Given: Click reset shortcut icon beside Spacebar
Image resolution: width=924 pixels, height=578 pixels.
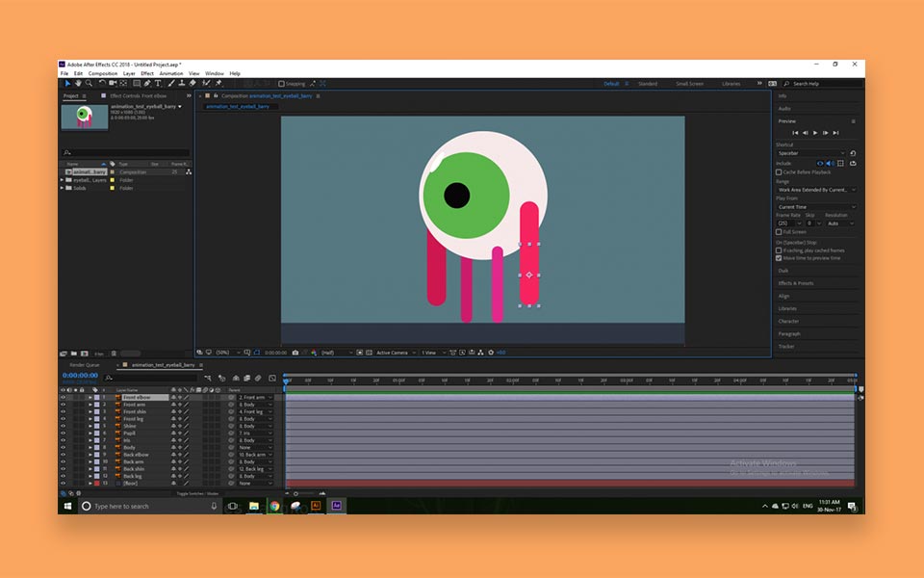Looking at the screenshot, I should click(x=853, y=153).
